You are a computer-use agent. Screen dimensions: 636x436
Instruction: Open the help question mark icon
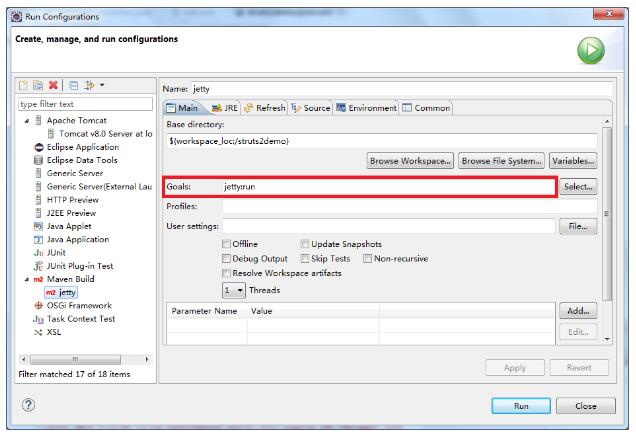(x=29, y=405)
